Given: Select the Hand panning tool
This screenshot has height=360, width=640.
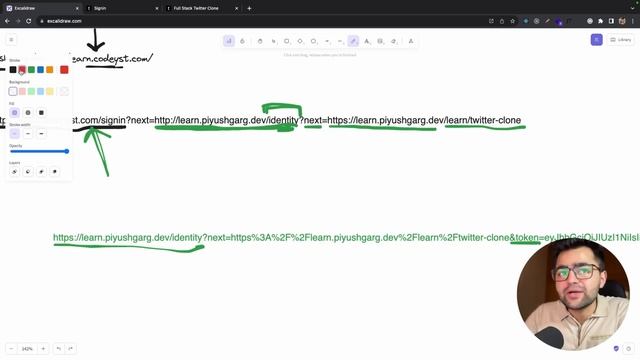Looking at the screenshot, I should [x=260, y=41].
